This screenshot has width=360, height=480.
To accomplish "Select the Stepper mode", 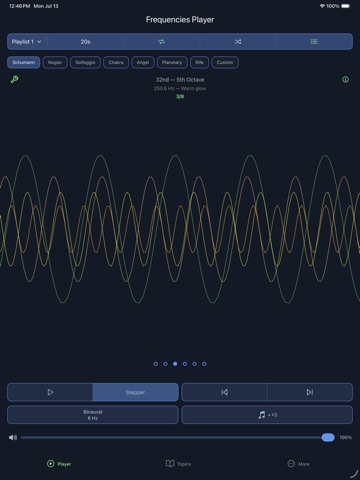I will pyautogui.click(x=135, y=392).
